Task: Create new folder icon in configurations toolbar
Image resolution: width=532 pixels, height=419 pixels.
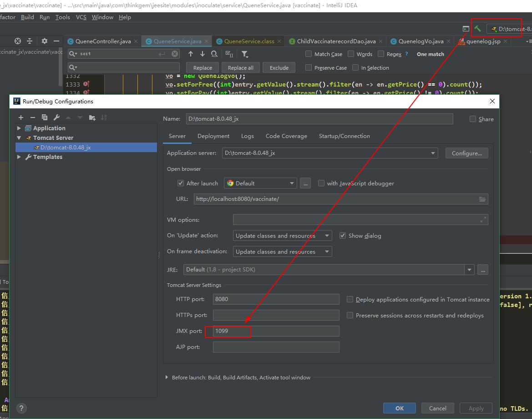Action: tap(92, 118)
